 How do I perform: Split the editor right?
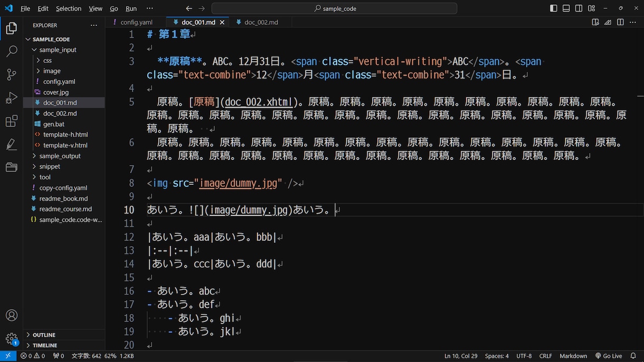(x=621, y=22)
